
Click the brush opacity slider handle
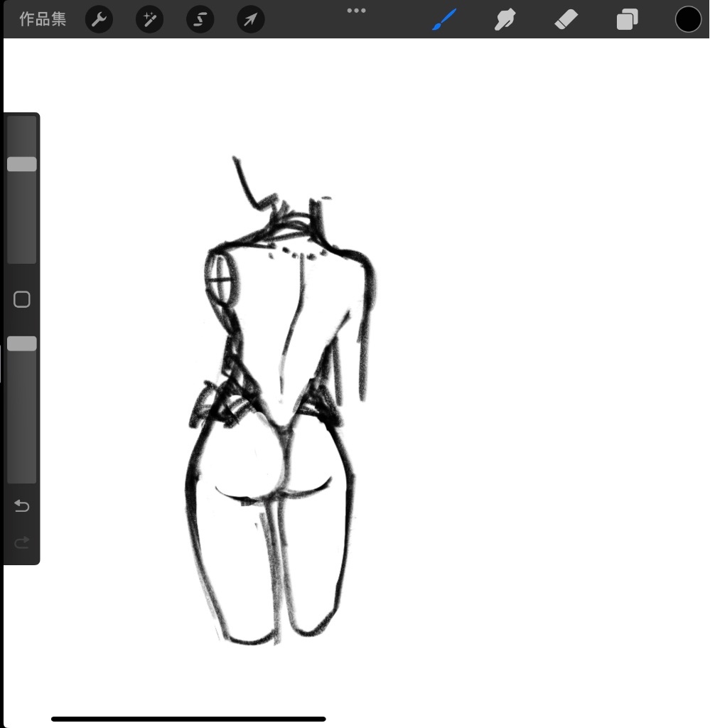tap(22, 343)
